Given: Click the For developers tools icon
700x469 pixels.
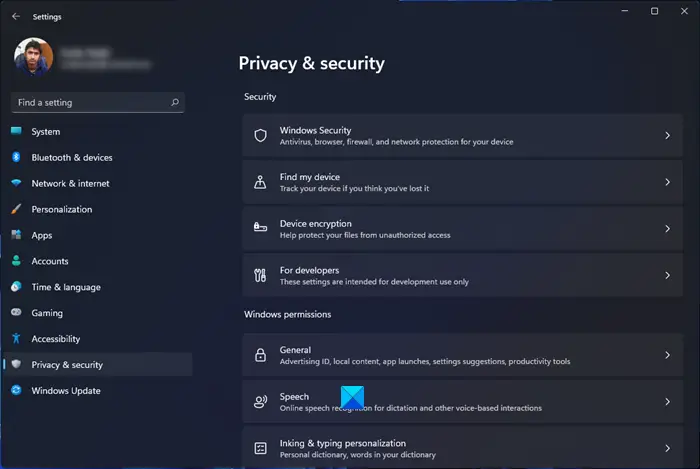Looking at the screenshot, I should 260,275.
